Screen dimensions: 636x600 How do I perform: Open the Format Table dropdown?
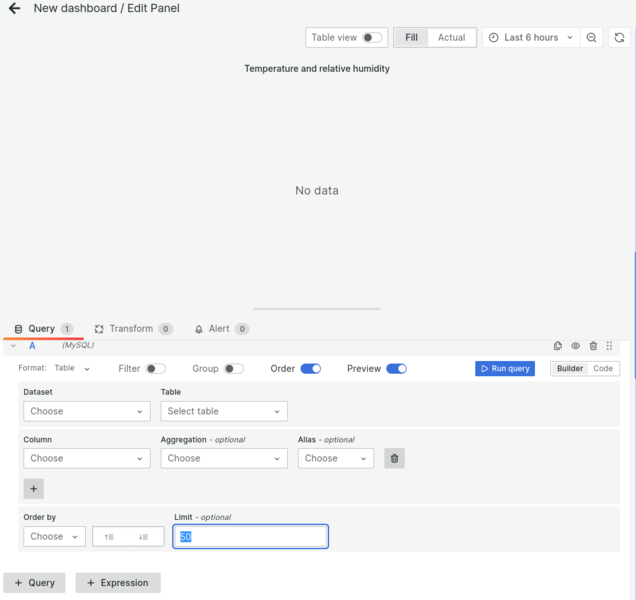(72, 368)
